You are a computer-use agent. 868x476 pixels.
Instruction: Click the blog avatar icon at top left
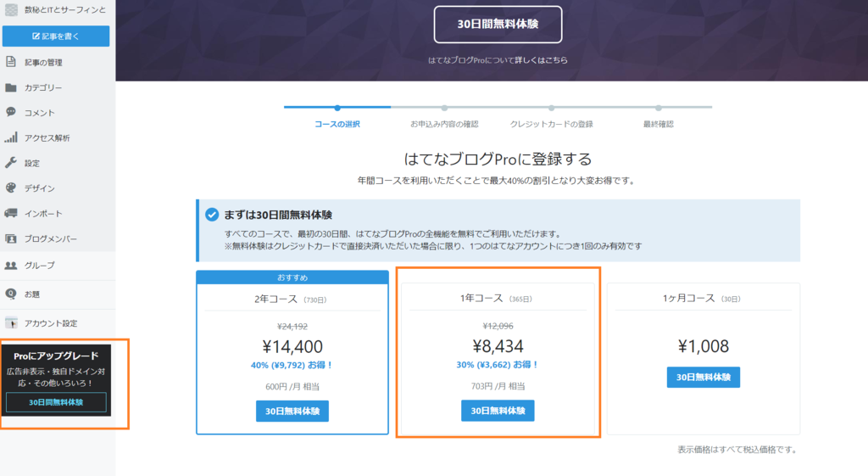click(11, 9)
